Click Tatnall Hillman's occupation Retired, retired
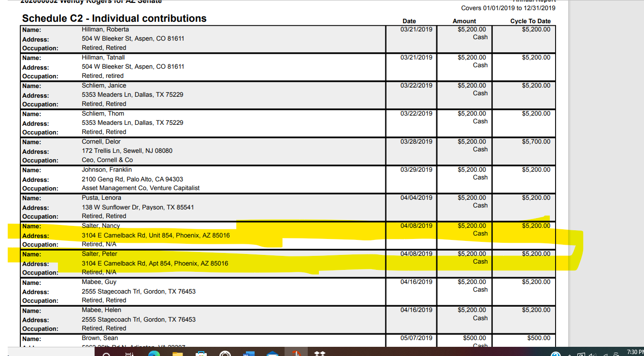This screenshot has height=356, width=644. tap(102, 75)
